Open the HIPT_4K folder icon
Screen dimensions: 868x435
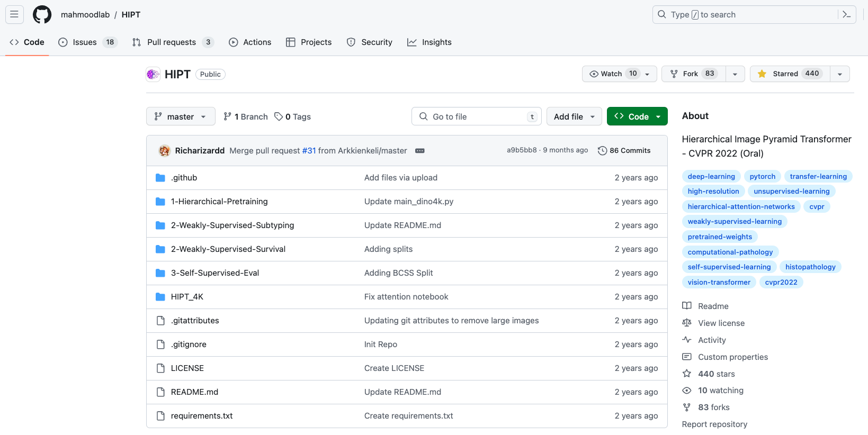point(160,297)
